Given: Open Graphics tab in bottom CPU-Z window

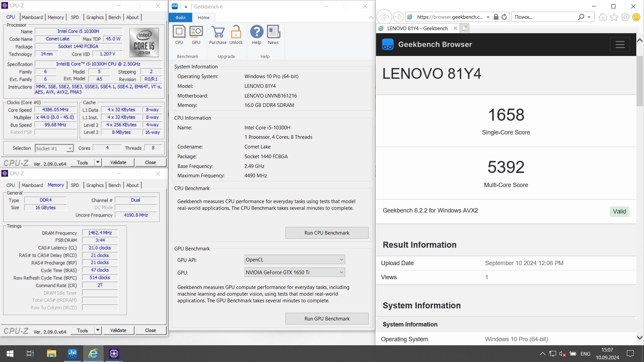Looking at the screenshot, I should tap(95, 185).
